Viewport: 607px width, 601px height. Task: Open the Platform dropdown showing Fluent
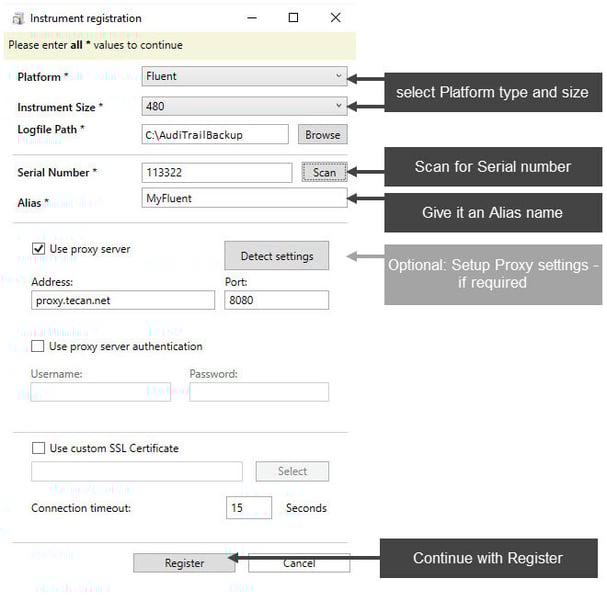pos(244,76)
